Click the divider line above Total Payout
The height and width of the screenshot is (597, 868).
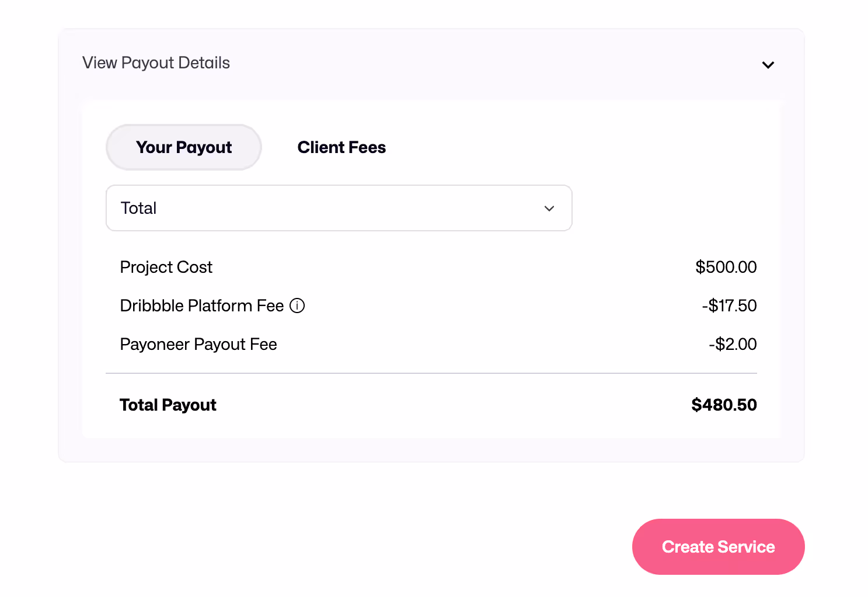[x=431, y=373]
